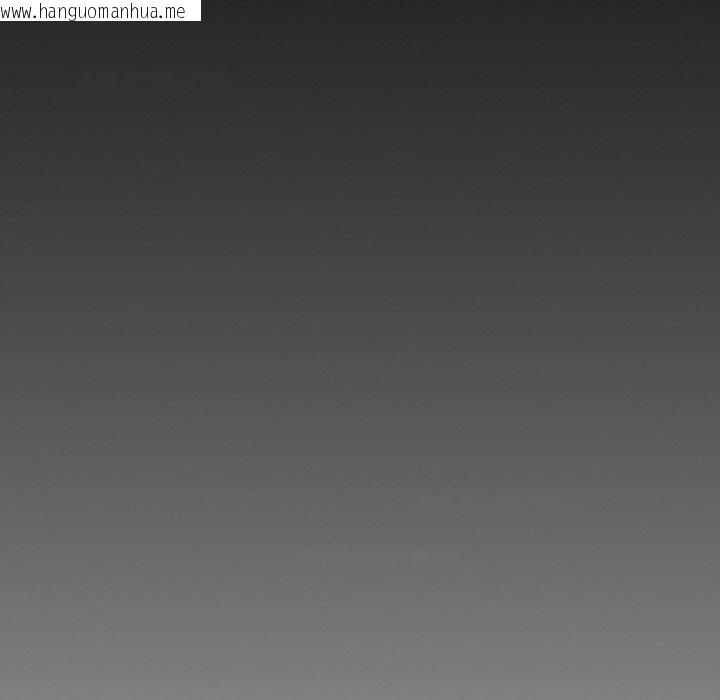
Task: Click the white watermark label box
Action: (100, 10)
